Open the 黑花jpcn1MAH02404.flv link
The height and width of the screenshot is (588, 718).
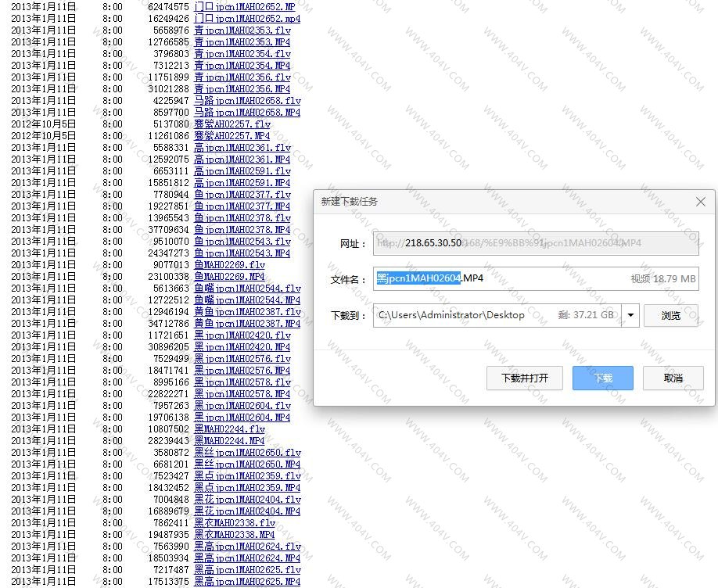click(247, 500)
